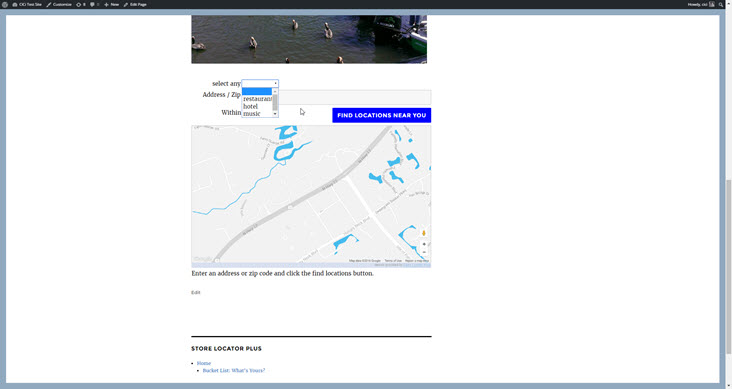Open the comments bubble in admin bar
The image size is (732, 389).
click(94, 4)
